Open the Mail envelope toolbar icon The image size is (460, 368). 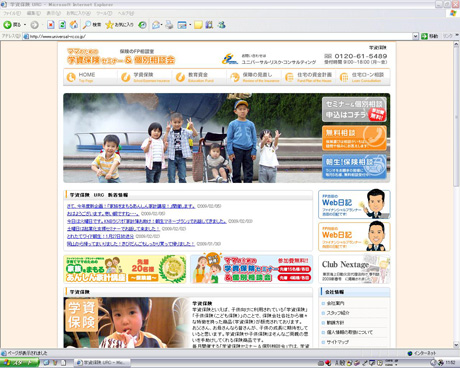[156, 25]
